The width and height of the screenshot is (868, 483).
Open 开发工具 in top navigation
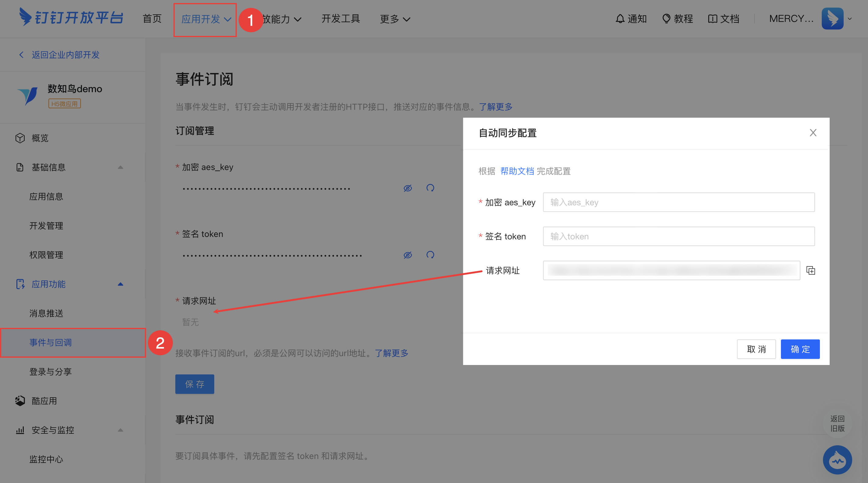point(340,19)
